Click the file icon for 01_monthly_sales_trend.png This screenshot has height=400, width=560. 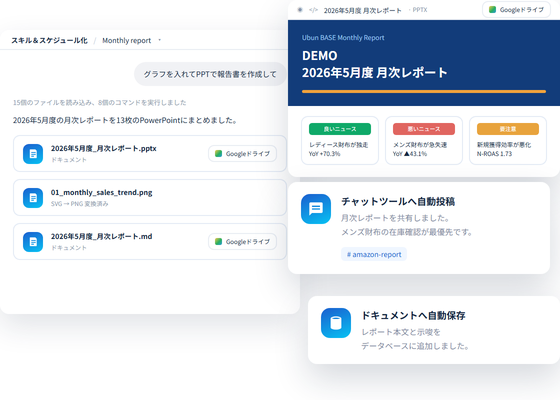(x=33, y=198)
